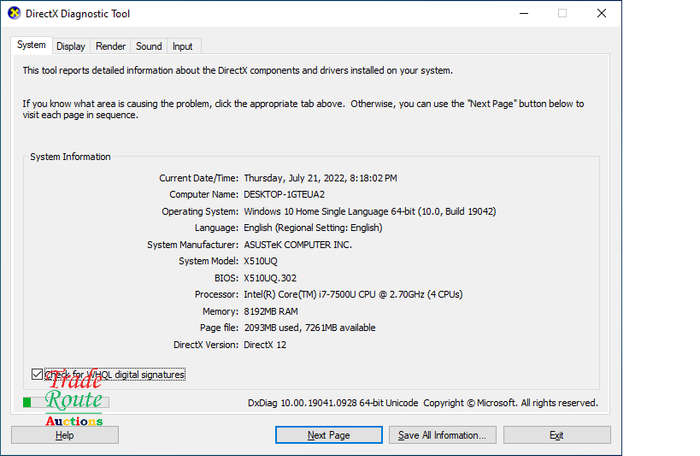Click Save All Information button
The image size is (700, 456).
[442, 435]
